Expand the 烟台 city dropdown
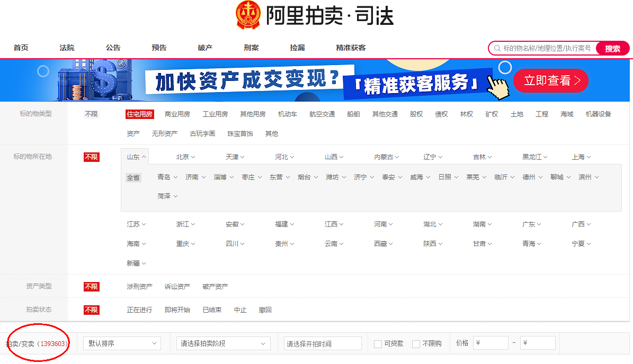The image size is (633, 364). pyautogui.click(x=308, y=177)
